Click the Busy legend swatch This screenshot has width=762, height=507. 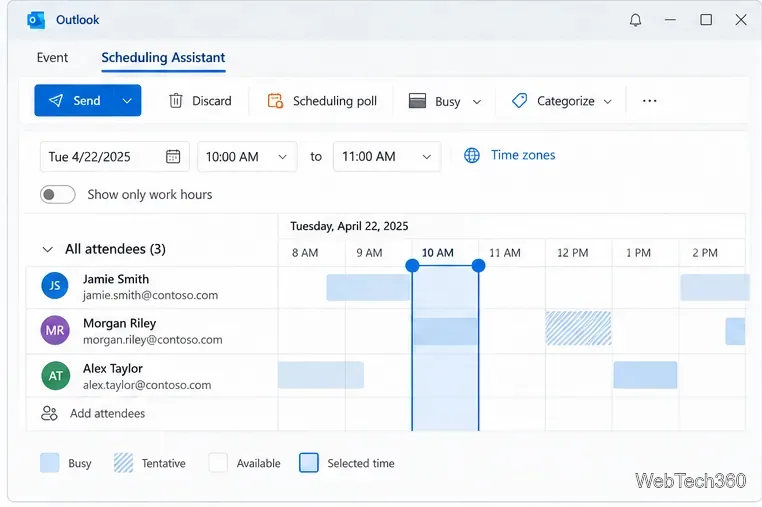(x=50, y=463)
